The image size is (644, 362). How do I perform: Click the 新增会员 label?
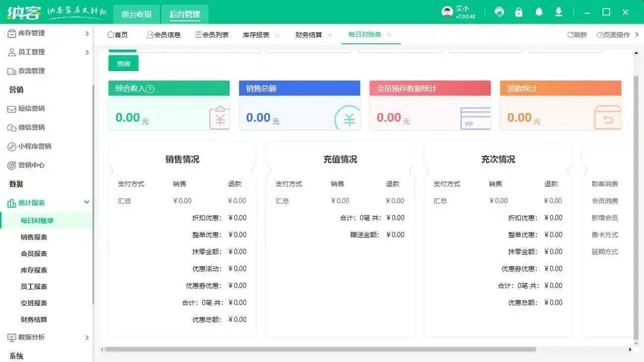coord(605,218)
